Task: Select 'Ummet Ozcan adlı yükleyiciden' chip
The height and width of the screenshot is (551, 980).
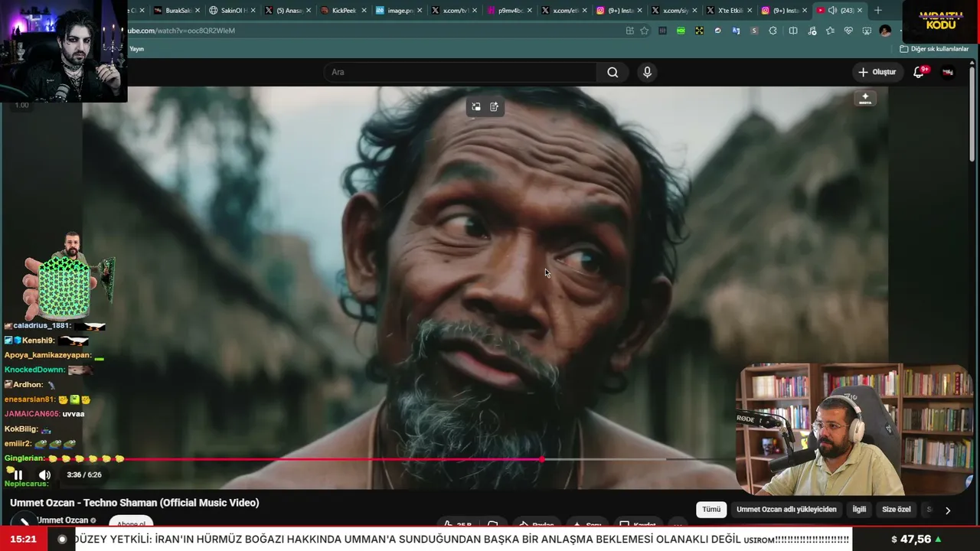Action: [786, 510]
